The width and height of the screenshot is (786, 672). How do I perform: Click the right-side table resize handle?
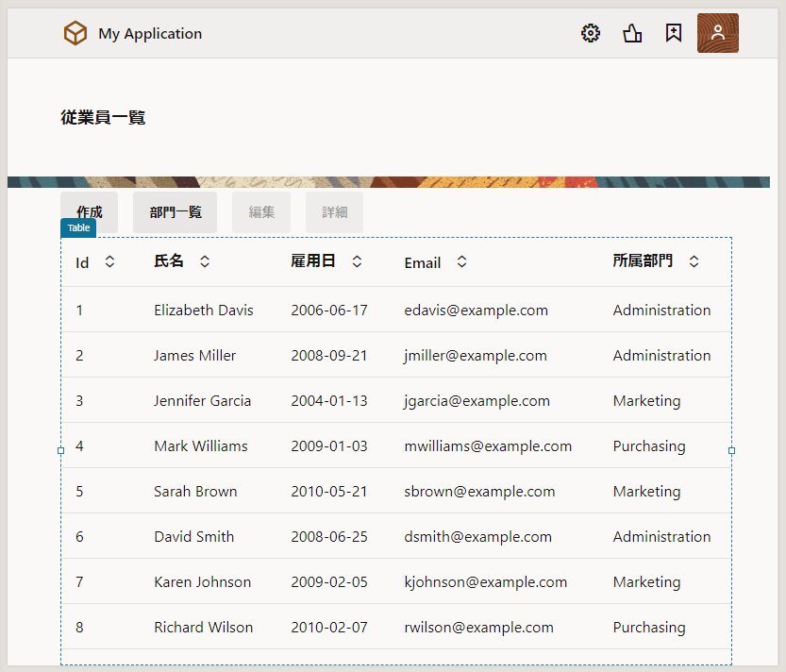pyautogui.click(x=731, y=451)
